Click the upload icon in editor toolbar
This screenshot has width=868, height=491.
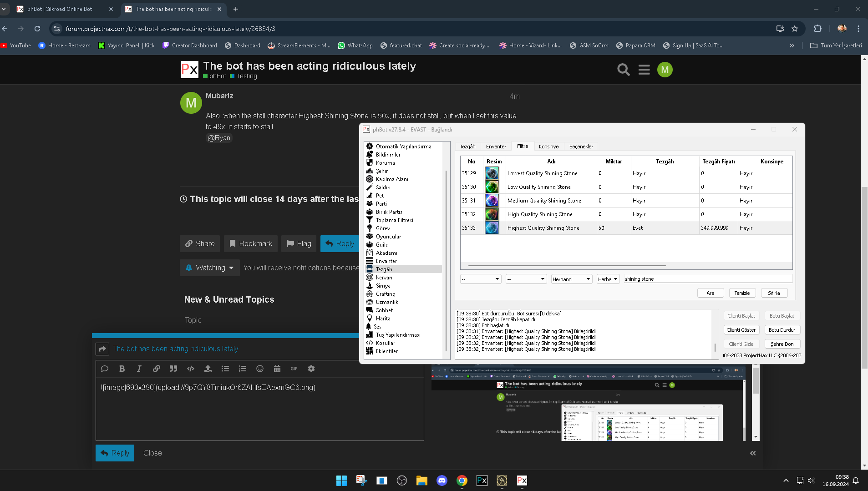[208, 369]
